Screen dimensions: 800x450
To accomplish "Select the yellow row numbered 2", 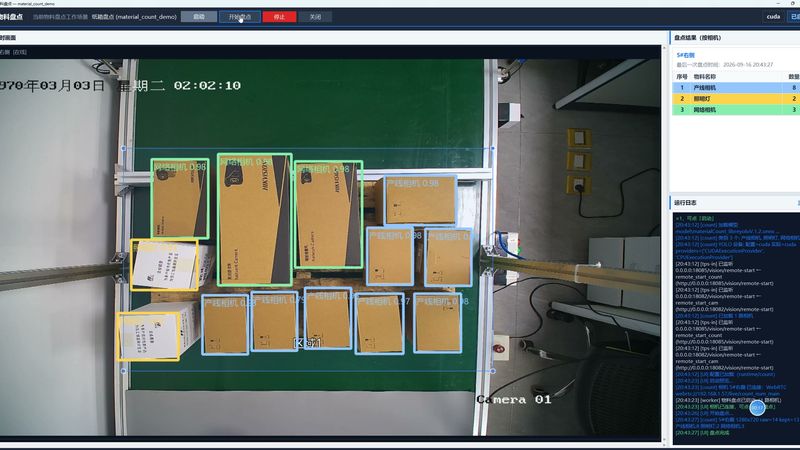I will (736, 98).
